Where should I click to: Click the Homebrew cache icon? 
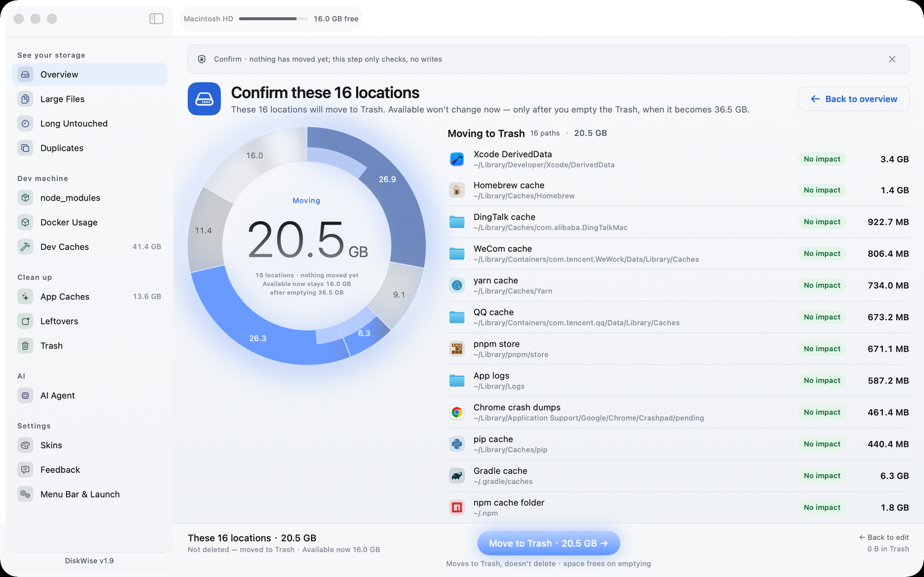(x=457, y=190)
